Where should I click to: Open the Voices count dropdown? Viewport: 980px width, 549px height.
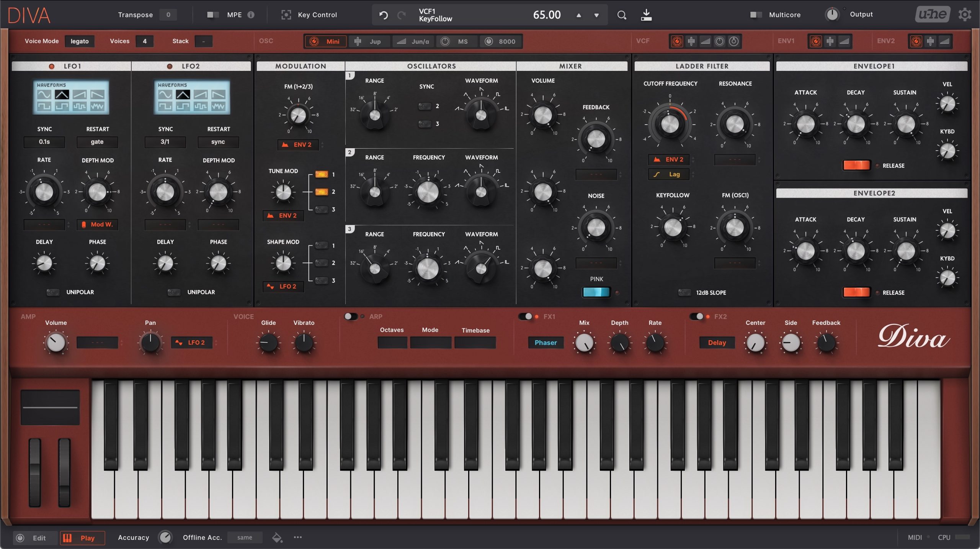145,41
